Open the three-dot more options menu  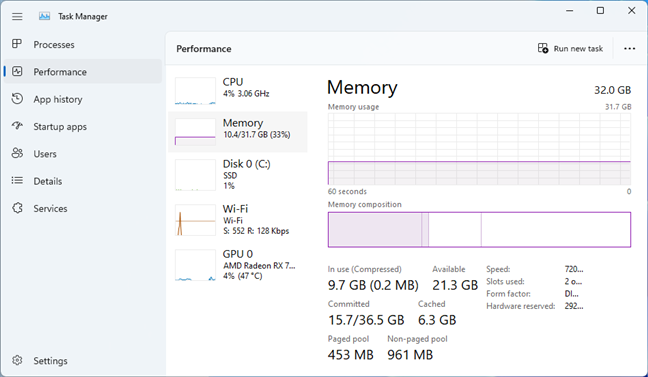pos(629,48)
